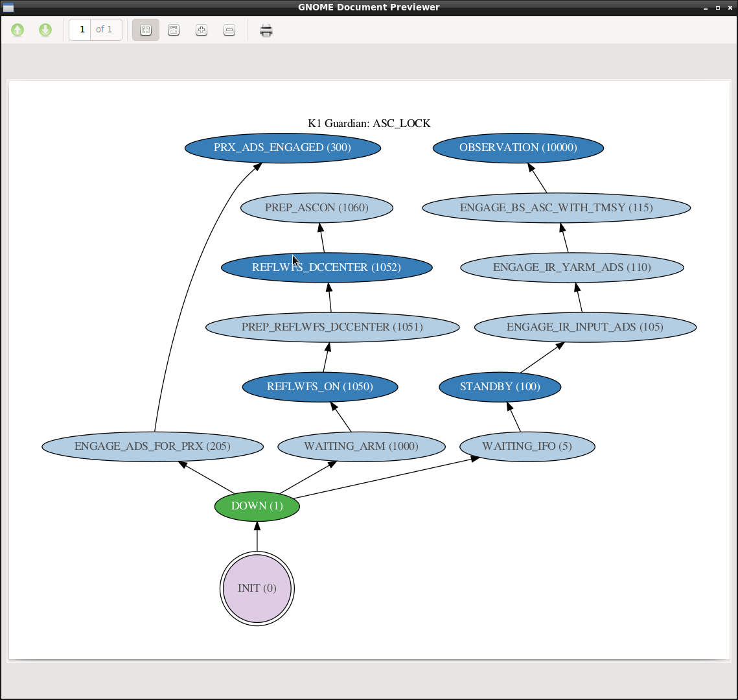Click the zoom in plus icon
738x700 pixels.
[202, 30]
